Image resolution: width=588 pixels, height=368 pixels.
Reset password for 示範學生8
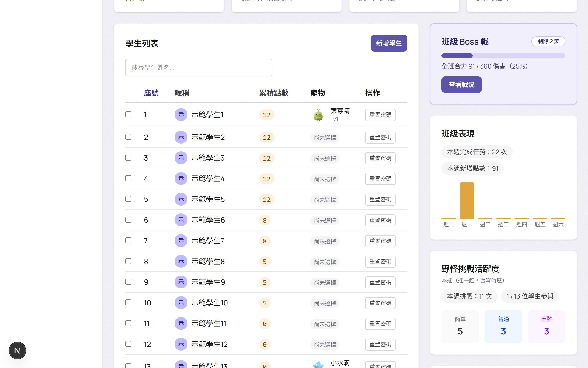[x=380, y=262]
